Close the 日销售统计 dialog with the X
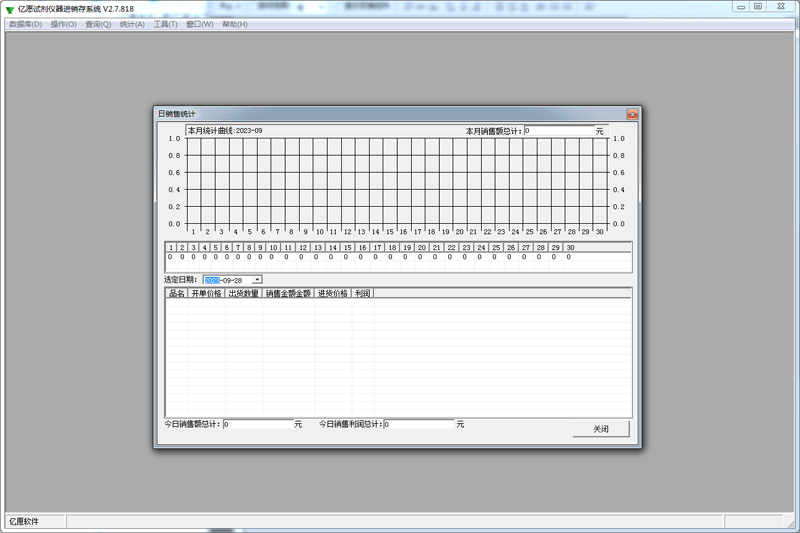Screen dimensions: 800x533 [x=632, y=114]
